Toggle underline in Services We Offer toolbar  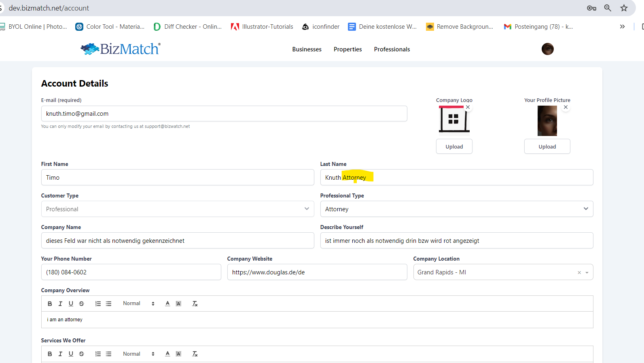tap(71, 354)
